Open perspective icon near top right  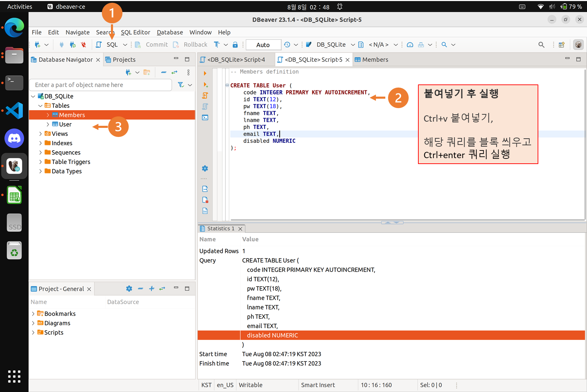[x=561, y=44]
